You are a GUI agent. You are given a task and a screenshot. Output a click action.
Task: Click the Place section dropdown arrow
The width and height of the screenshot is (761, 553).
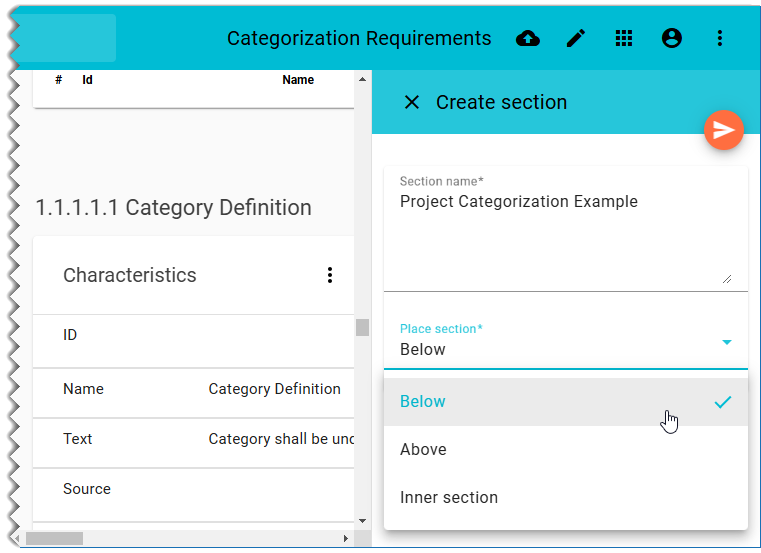[727, 342]
